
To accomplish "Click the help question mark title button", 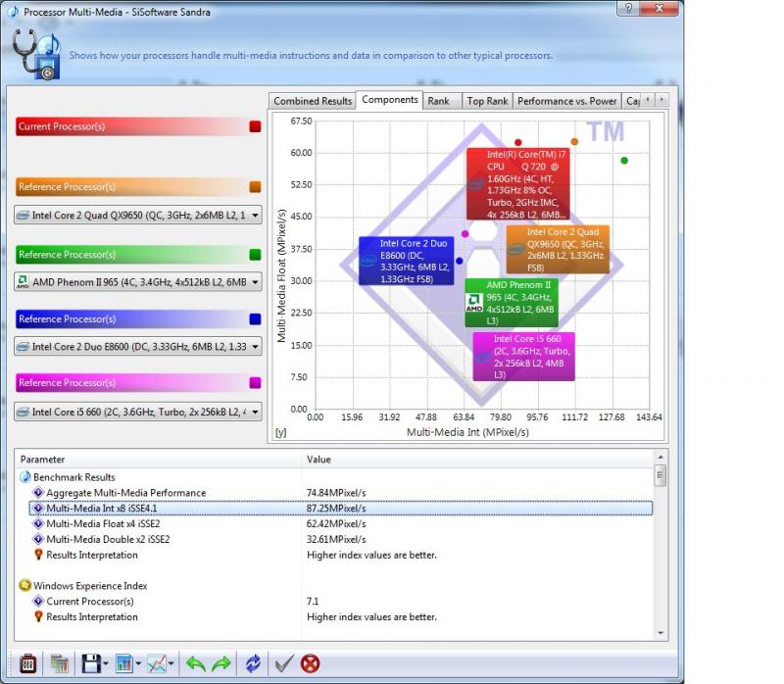I will 628,8.
